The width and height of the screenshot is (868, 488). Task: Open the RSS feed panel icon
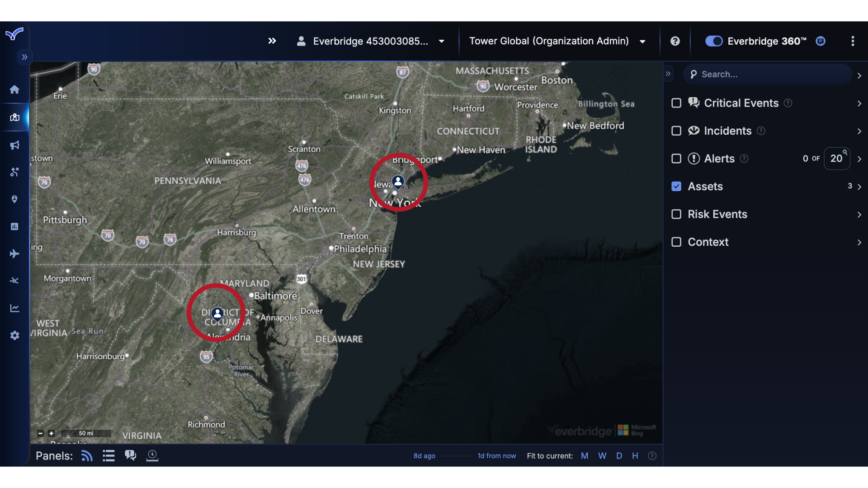[x=86, y=455]
